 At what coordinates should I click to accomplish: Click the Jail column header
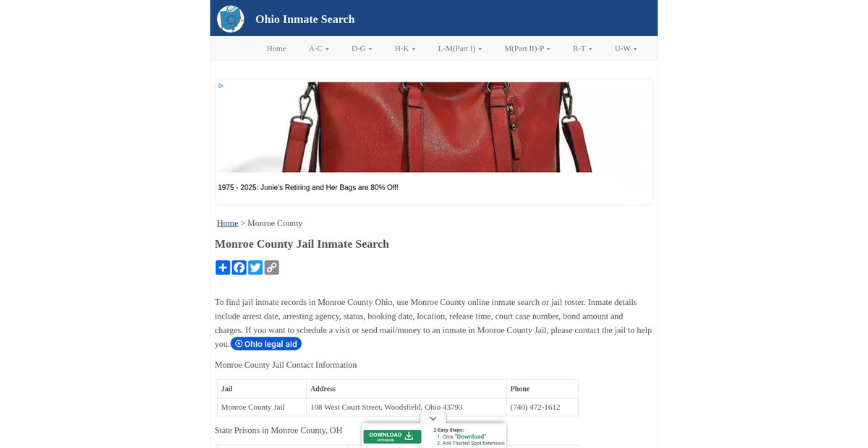262,389
